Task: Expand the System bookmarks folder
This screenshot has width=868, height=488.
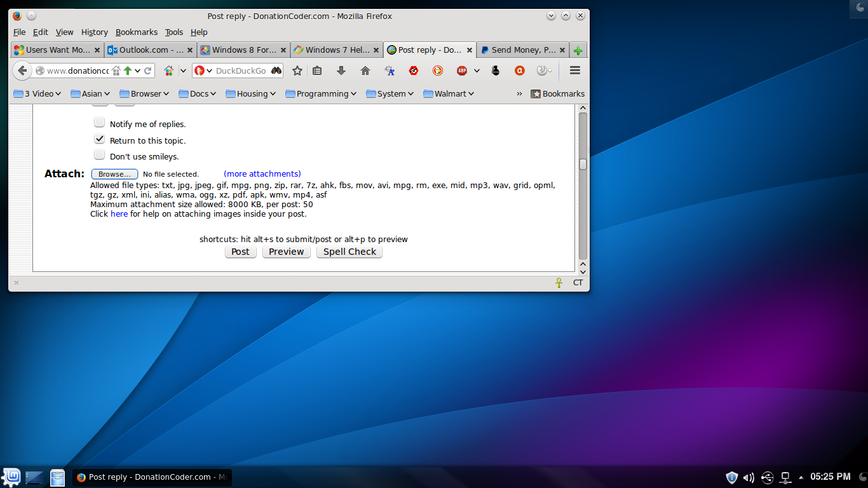Action: (390, 93)
